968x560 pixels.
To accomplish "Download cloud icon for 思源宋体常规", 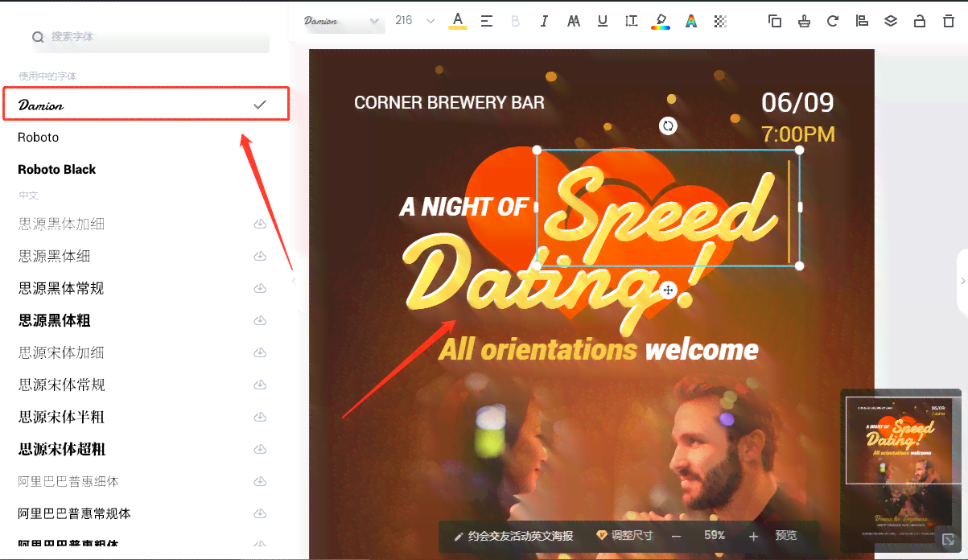I will tap(260, 385).
